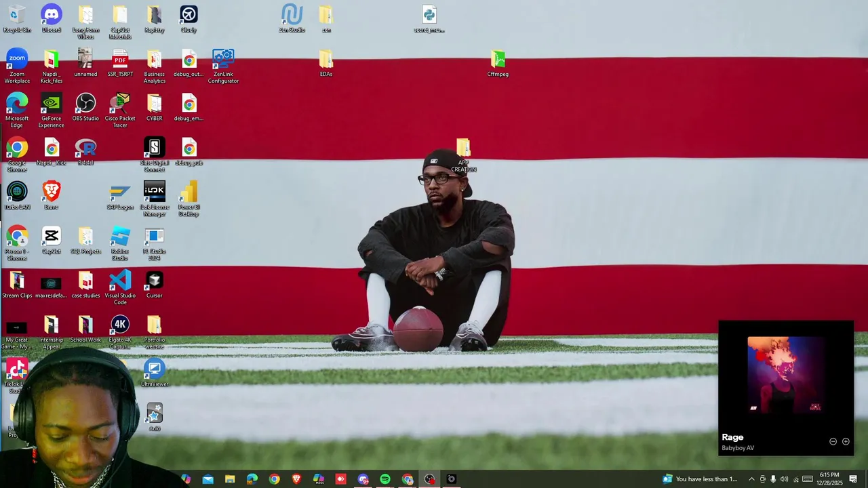Open Zen Studio desktop shortcut

(292, 19)
